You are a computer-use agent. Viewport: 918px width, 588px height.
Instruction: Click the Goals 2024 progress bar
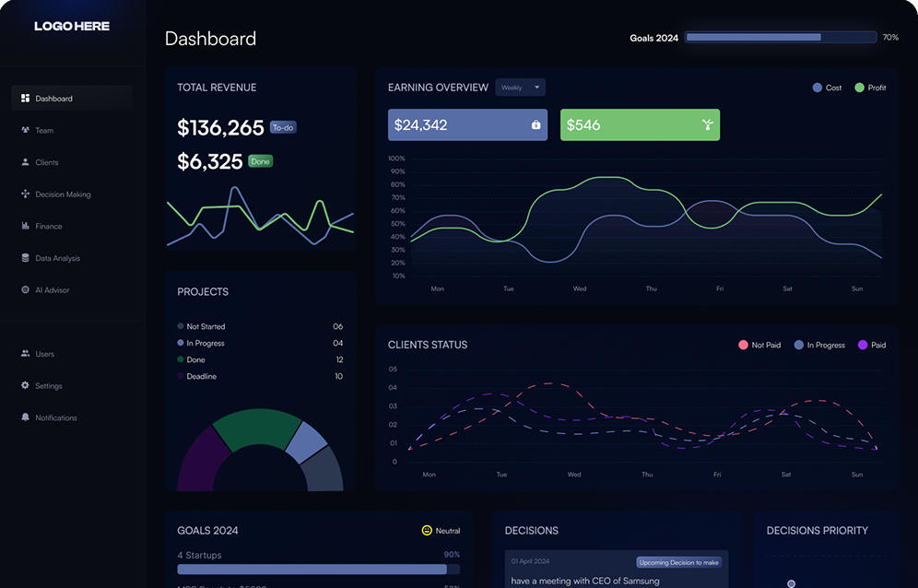(x=781, y=38)
